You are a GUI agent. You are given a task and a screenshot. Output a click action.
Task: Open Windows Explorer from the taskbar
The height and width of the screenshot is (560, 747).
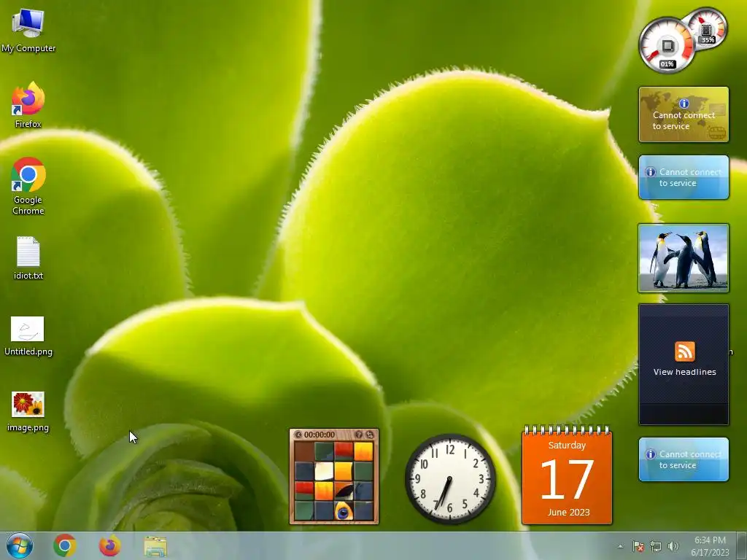point(155,546)
